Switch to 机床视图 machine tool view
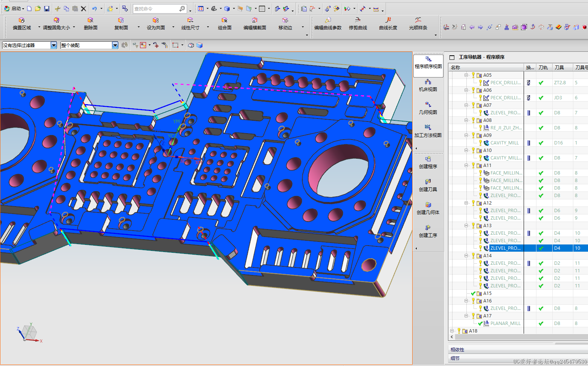 click(x=428, y=86)
